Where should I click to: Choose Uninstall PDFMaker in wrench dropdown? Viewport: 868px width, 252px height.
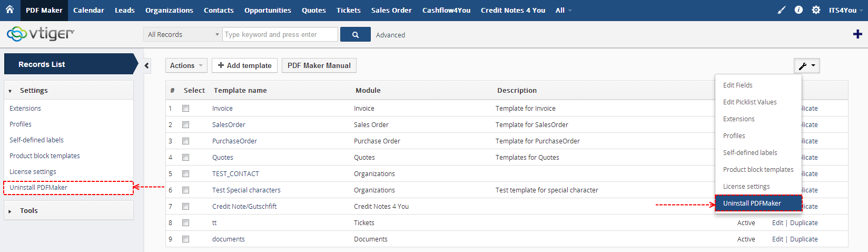click(x=758, y=203)
